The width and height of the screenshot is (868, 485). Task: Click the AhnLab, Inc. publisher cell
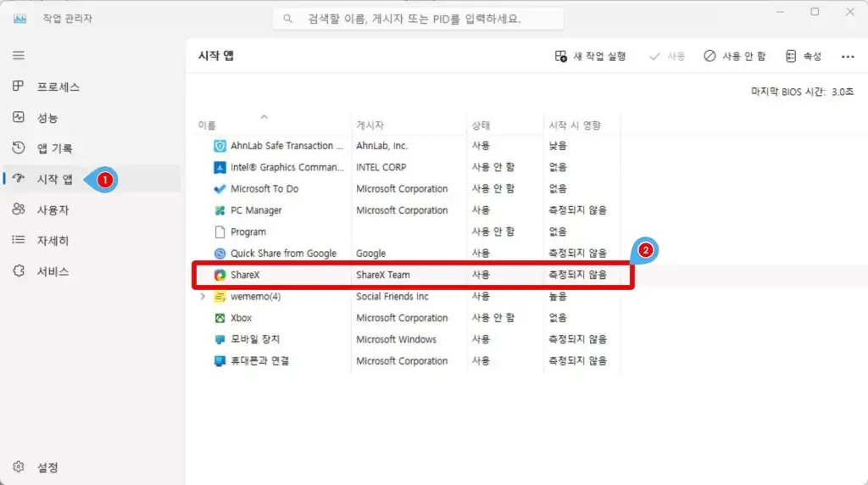[x=382, y=146]
